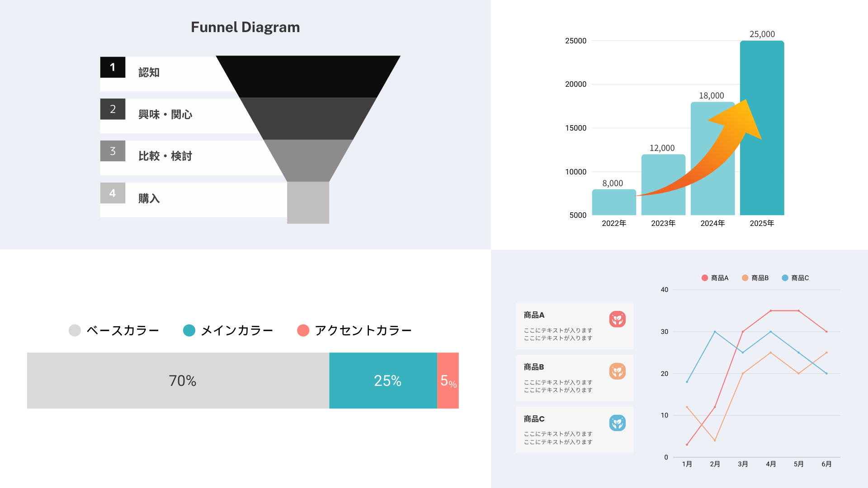Toggle the 商品C series legend dot
The height and width of the screenshot is (488, 868).
[x=785, y=278]
